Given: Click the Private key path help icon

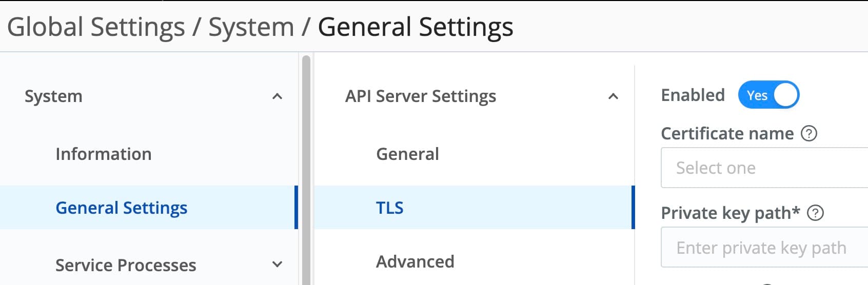Looking at the screenshot, I should coord(815,213).
